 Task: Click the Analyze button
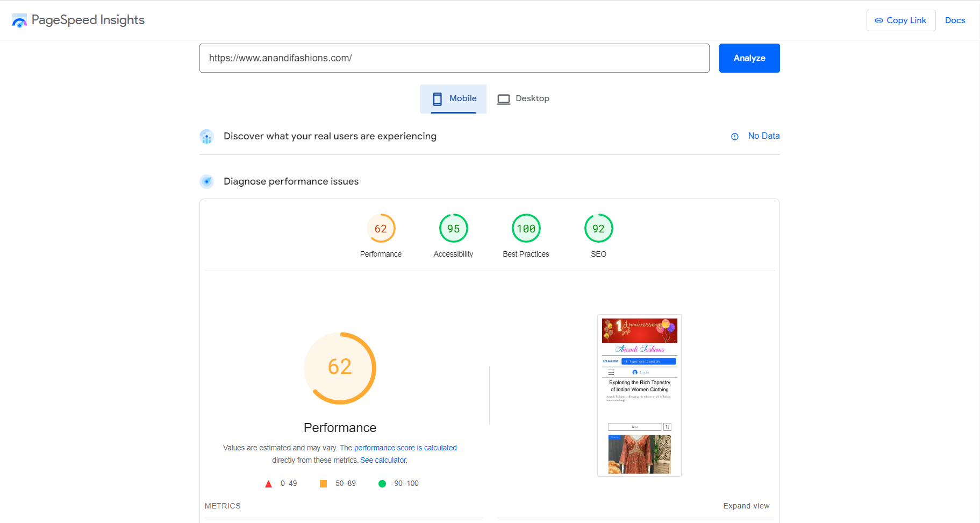749,58
